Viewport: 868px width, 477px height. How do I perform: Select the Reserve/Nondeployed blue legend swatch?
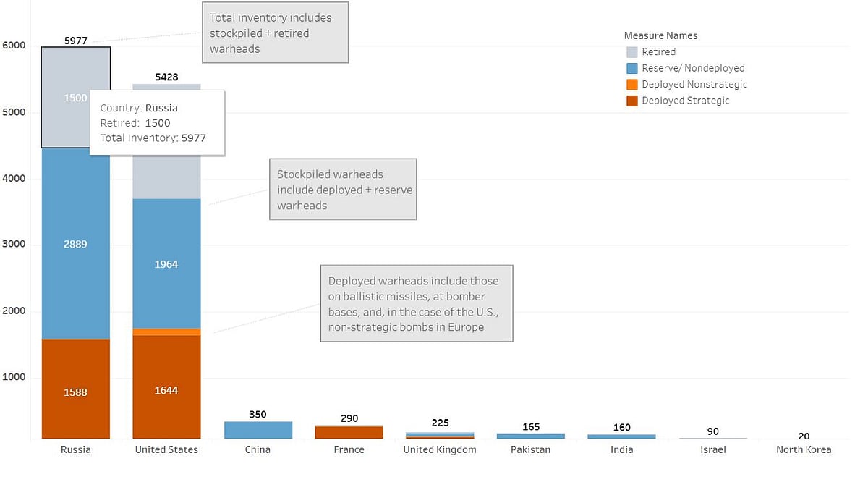(x=632, y=68)
